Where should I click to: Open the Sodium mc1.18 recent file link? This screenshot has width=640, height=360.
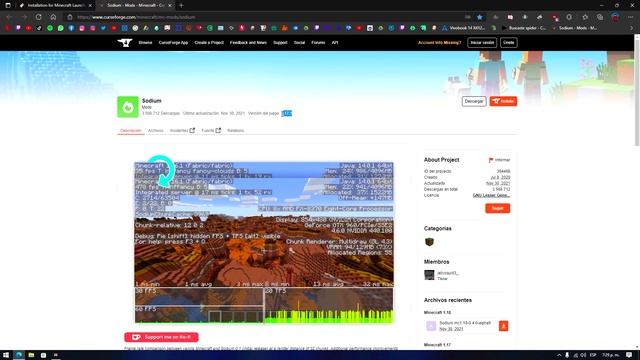tap(465, 323)
